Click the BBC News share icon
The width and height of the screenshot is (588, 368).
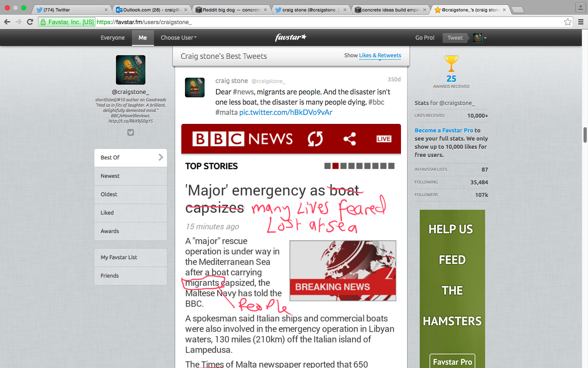pyautogui.click(x=350, y=139)
